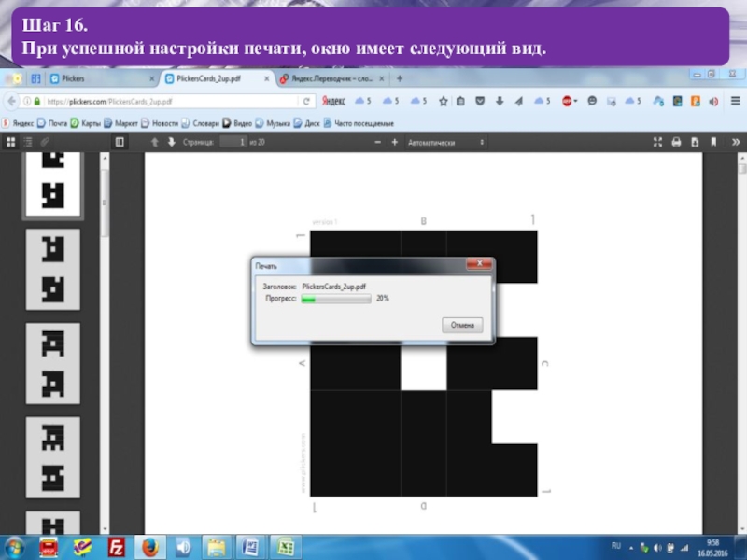
Task: Select the highlighted first page thumbnail
Action: [53, 184]
